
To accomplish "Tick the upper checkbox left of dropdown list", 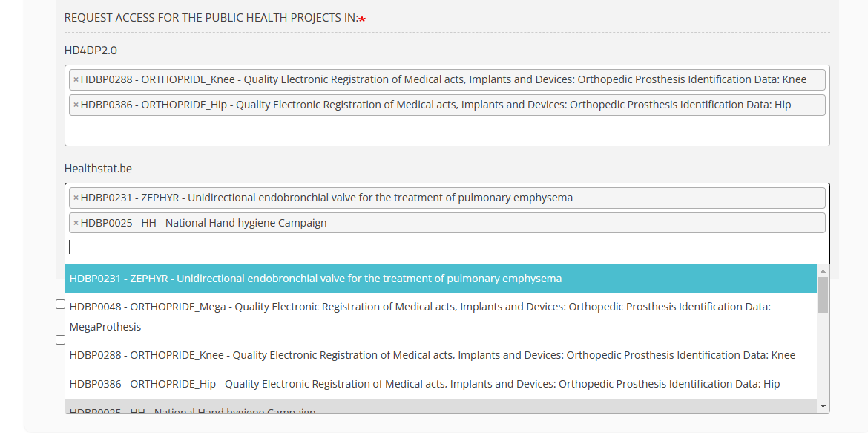I will 60,304.
